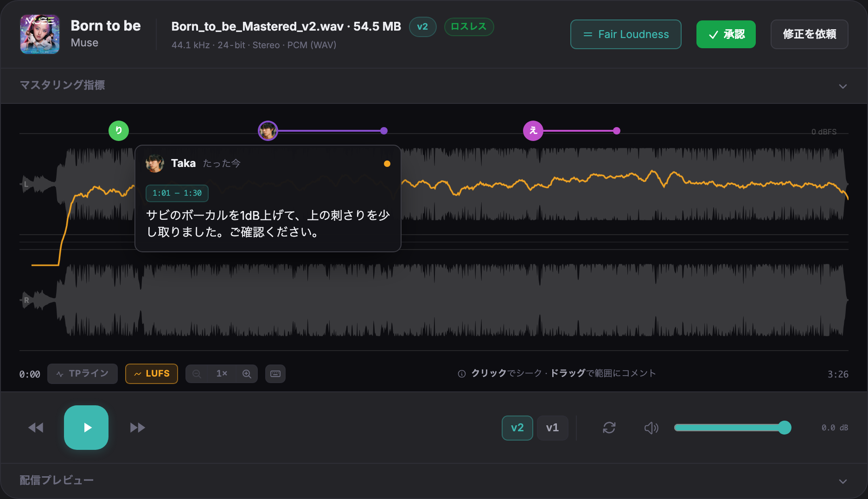Open the pink え comment marker

(x=533, y=131)
